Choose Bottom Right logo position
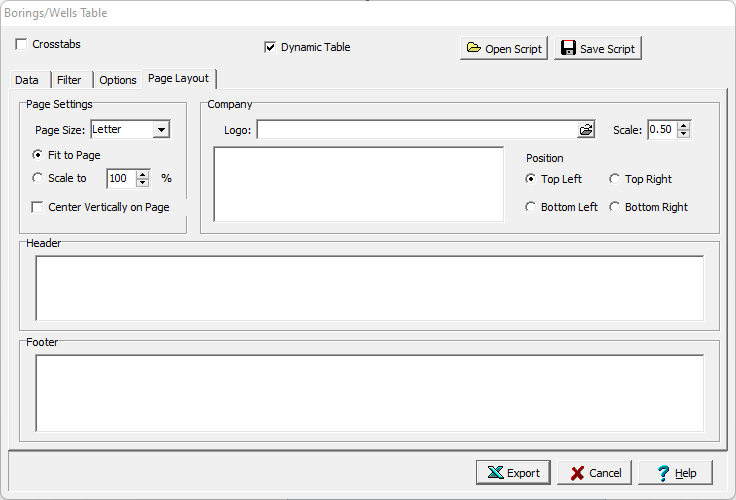Image resolution: width=736 pixels, height=500 pixels. (615, 207)
